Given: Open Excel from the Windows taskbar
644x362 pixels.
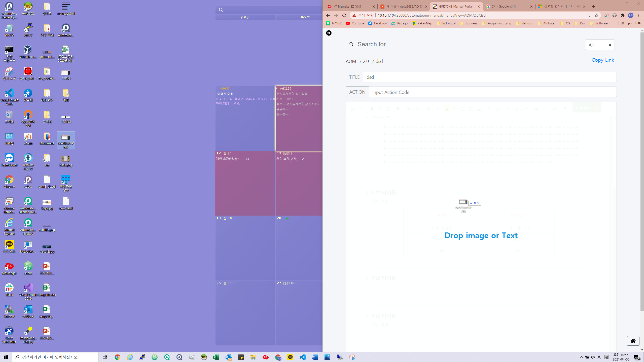Looking at the screenshot, I should point(216,357).
